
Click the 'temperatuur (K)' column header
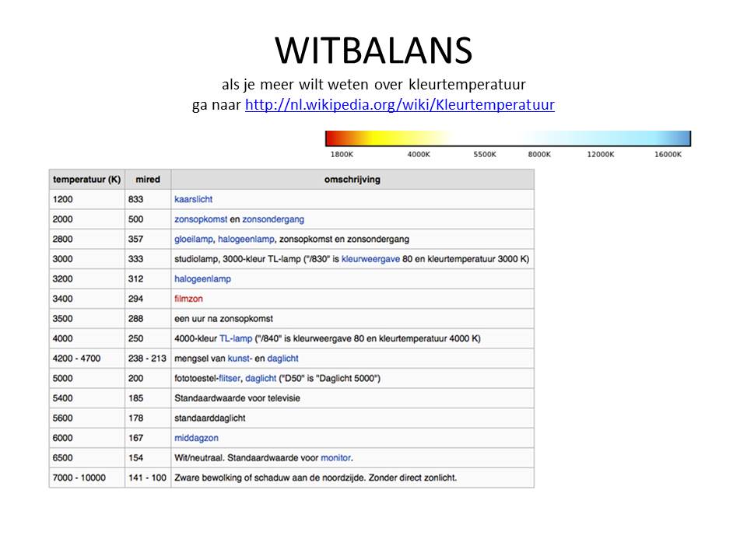click(x=86, y=180)
